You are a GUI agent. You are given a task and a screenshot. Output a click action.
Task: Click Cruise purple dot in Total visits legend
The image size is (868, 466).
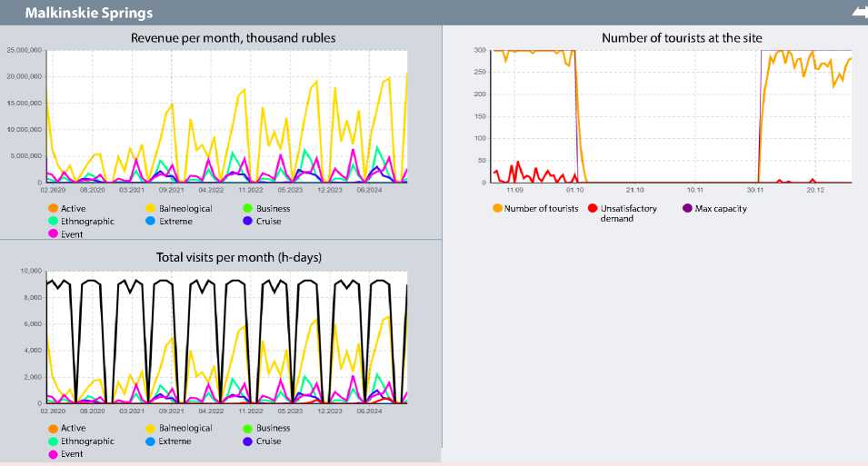[x=247, y=441]
